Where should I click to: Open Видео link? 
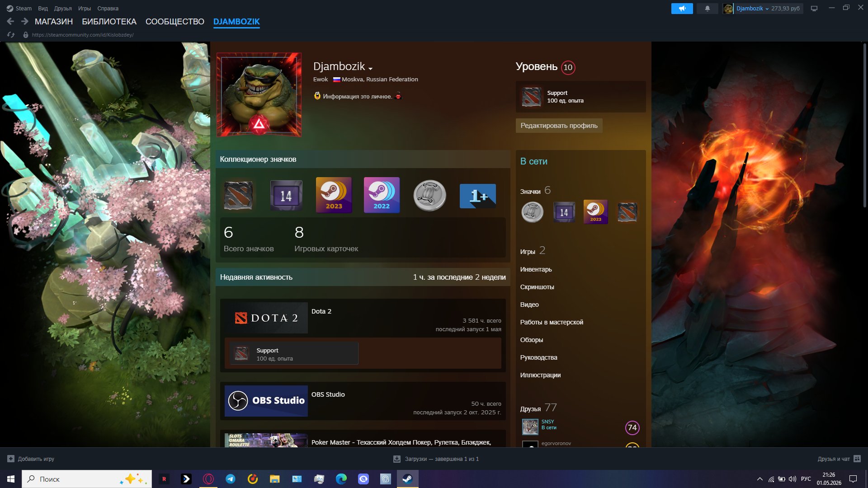(529, 305)
